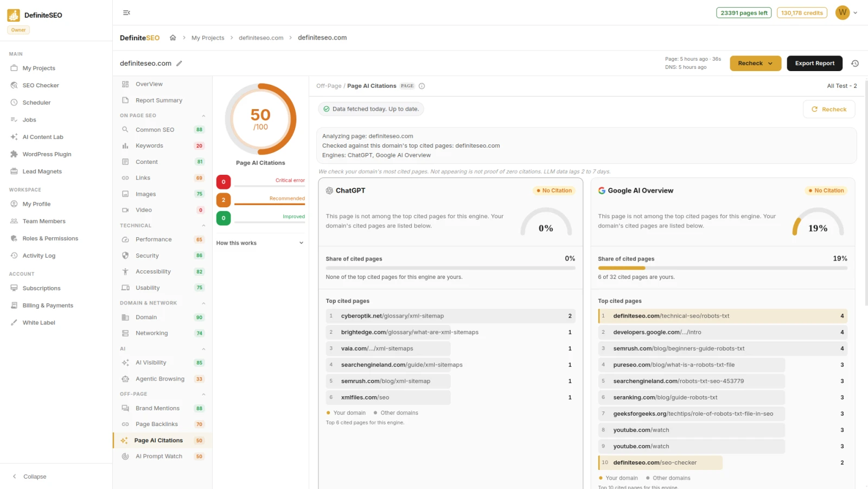This screenshot has width=868, height=489.
Task: Open My Projects breadcrumb link
Action: (x=208, y=38)
